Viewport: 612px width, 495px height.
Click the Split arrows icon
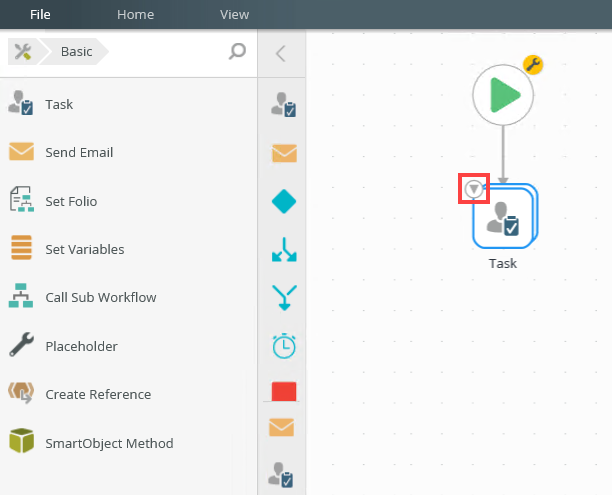click(284, 250)
